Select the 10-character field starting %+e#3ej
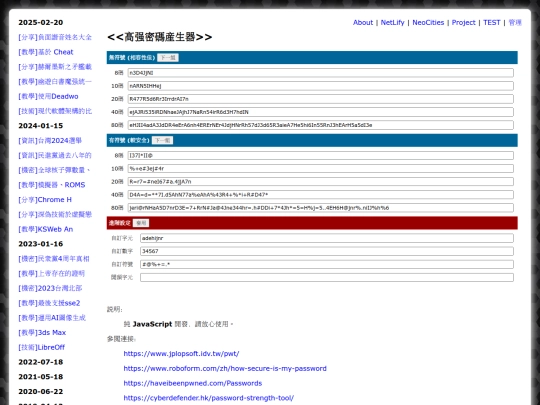 pyautogui.click(x=321, y=168)
